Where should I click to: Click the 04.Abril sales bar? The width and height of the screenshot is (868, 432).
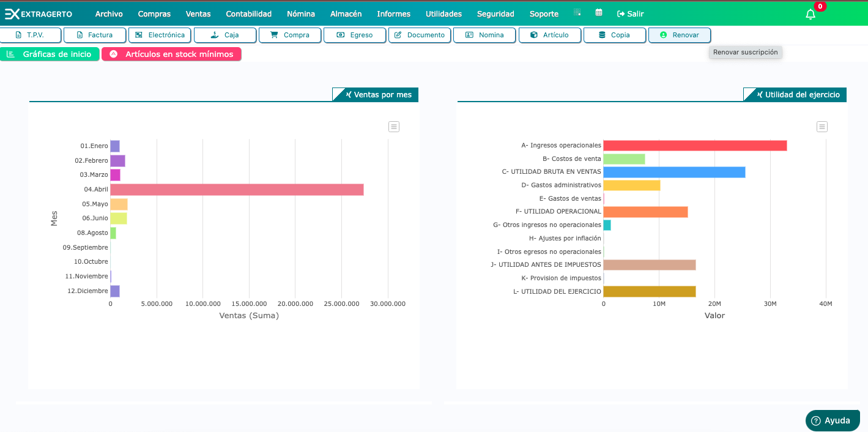coord(237,190)
